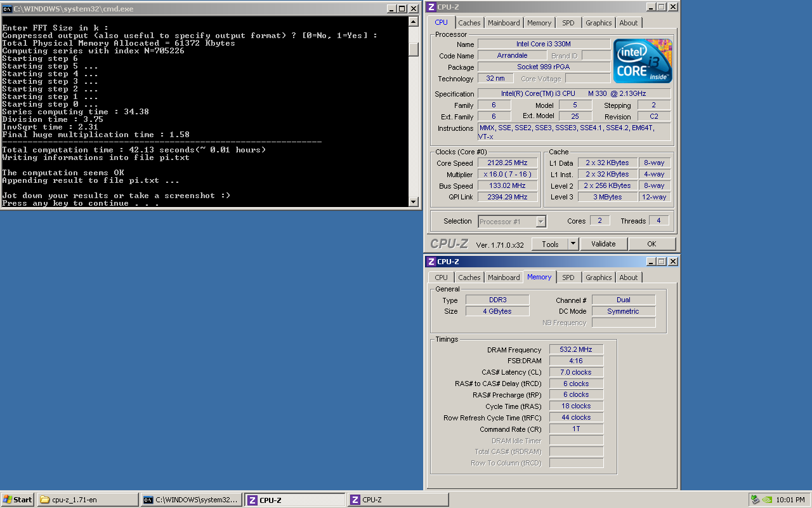Click the Bus Speed value 133.02 MHz
812x508 pixels.
tap(507, 186)
